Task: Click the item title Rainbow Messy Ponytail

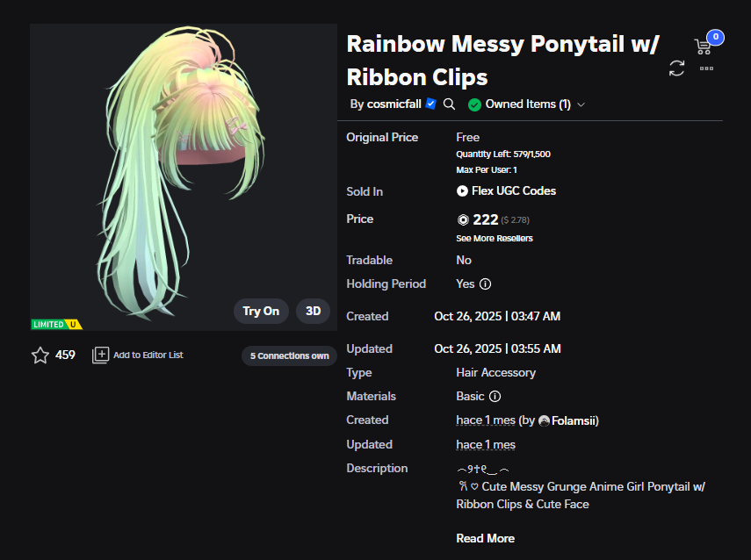Action: point(503,61)
